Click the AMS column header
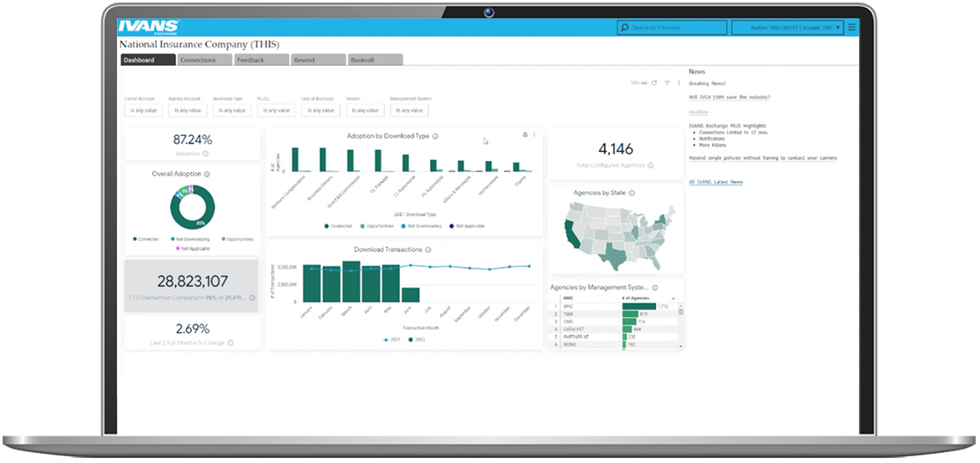 tap(568, 299)
